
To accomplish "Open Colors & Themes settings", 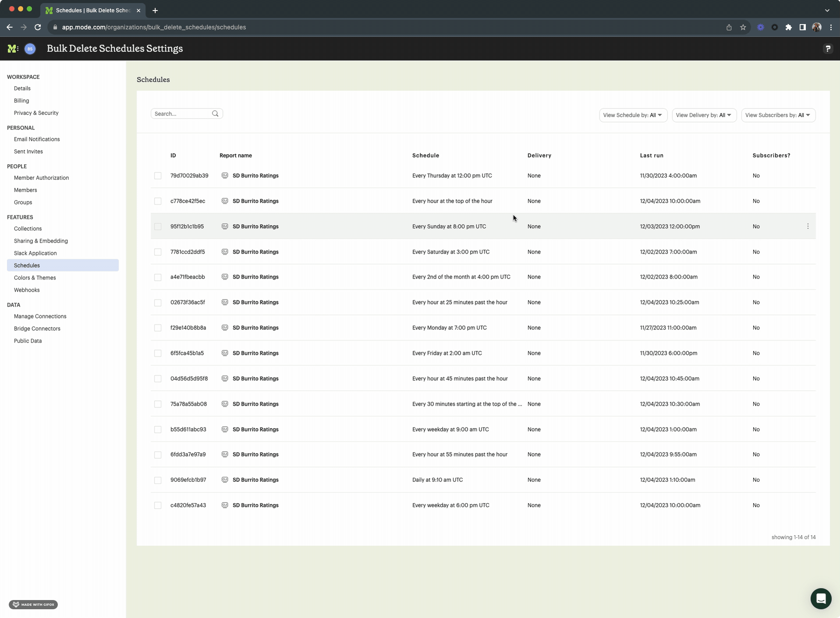I will coord(35,278).
